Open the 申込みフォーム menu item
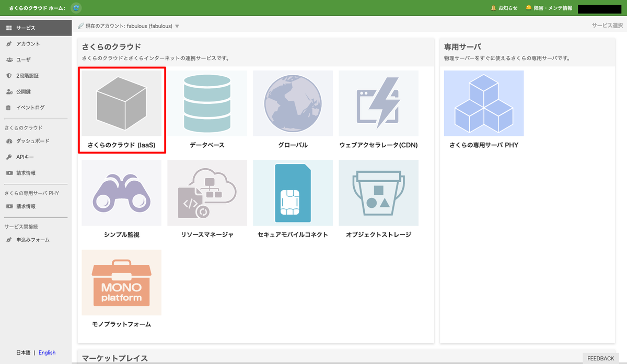Image resolution: width=627 pixels, height=364 pixels. tap(36, 240)
